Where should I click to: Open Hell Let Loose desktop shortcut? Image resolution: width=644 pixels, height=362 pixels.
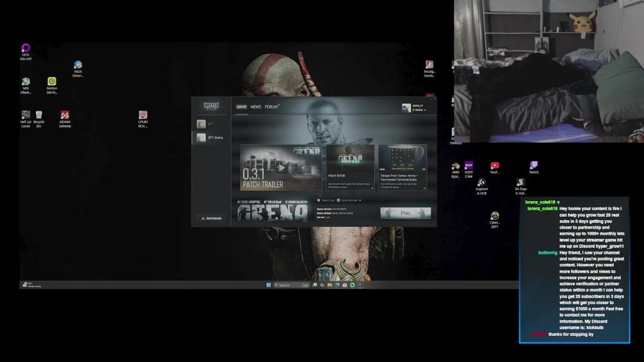click(26, 120)
